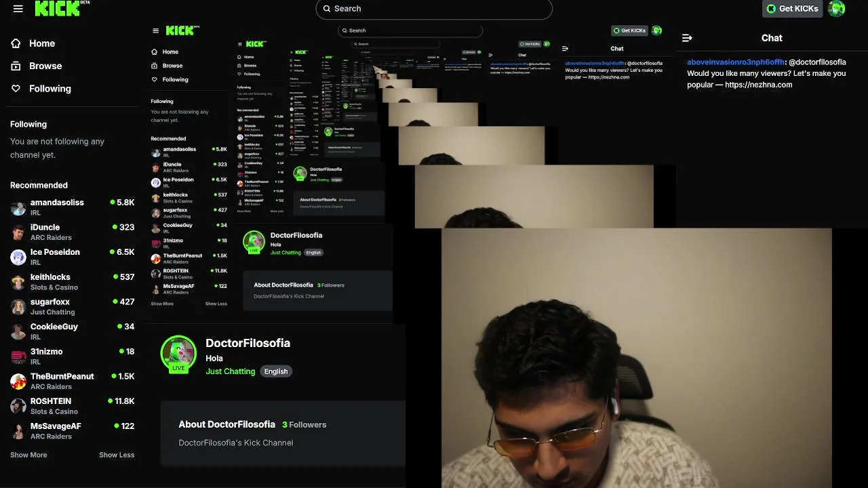Click the sugarfoxx channel name
This screenshot has height=488, width=868.
[50, 302]
